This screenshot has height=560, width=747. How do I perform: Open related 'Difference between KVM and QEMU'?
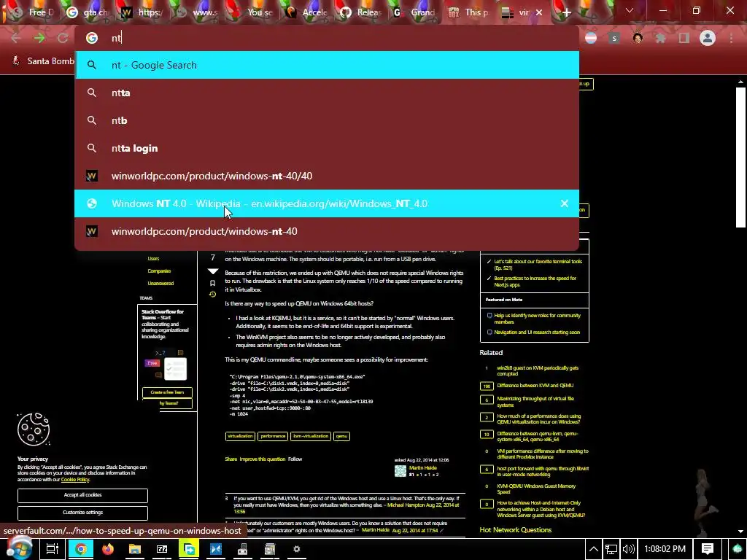535,386
